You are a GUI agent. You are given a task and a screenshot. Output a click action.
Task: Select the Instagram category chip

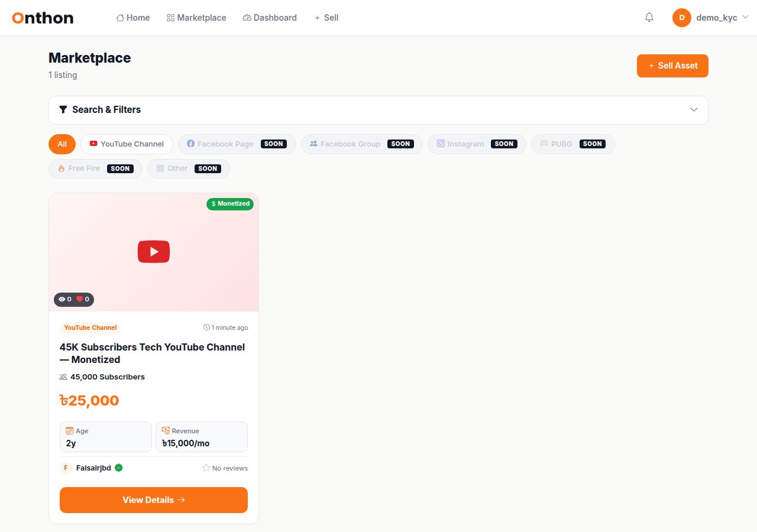coord(477,144)
